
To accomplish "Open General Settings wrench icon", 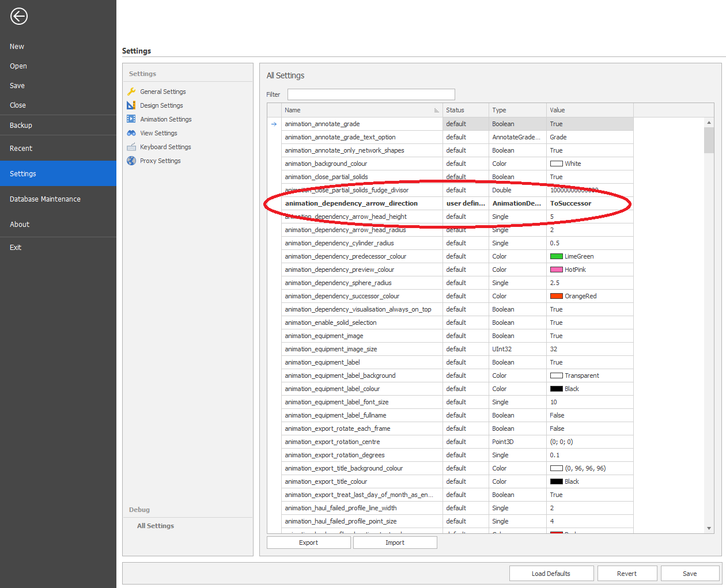I will point(131,92).
